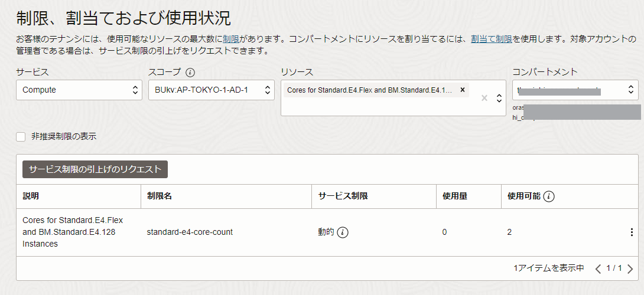Open the 制限 hyperlink in description
Screen dimensions: 644x295
click(231, 39)
